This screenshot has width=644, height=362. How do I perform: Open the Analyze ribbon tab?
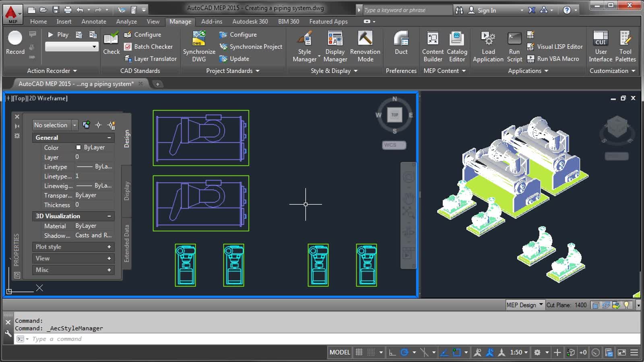click(x=126, y=21)
